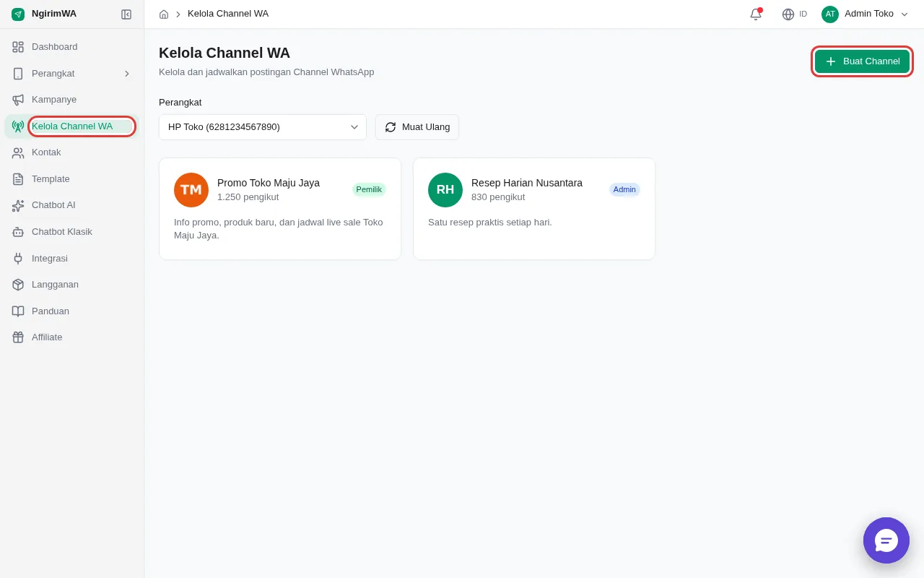Open the Langganan menu label

(x=55, y=285)
